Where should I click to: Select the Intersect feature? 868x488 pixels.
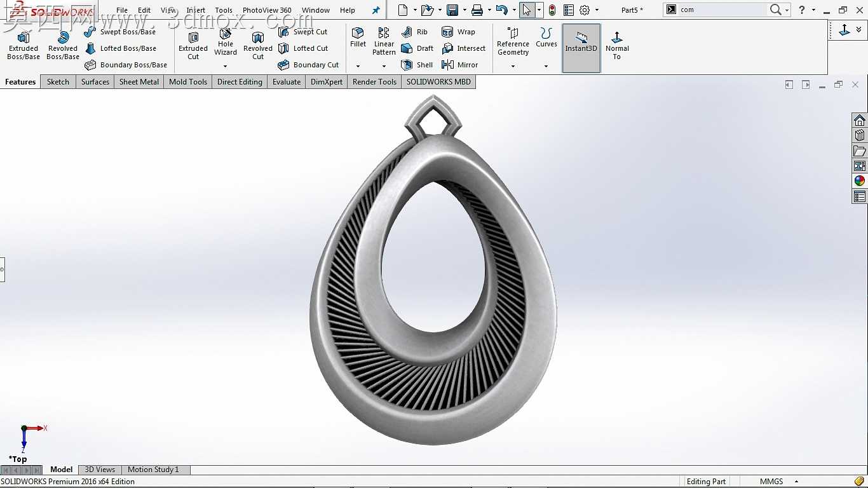[x=463, y=48]
